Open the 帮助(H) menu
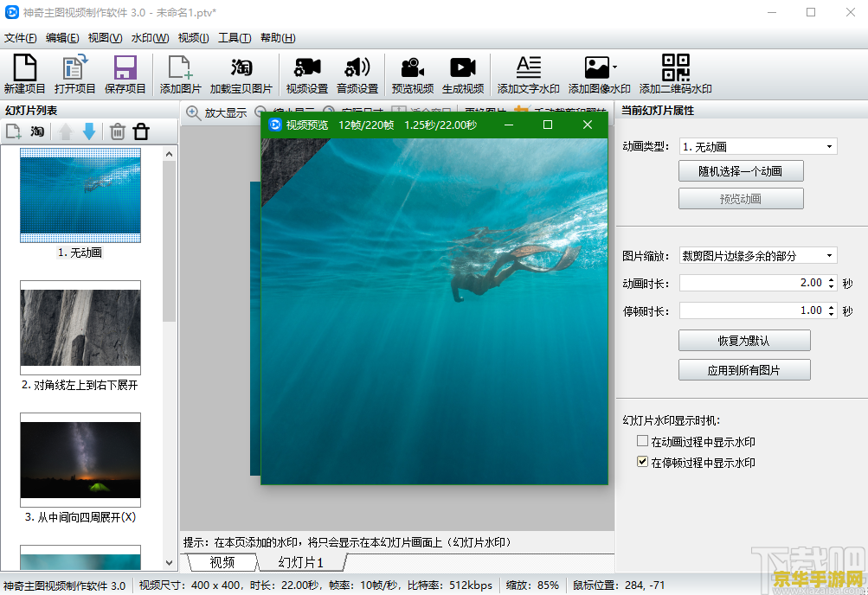 [x=278, y=37]
